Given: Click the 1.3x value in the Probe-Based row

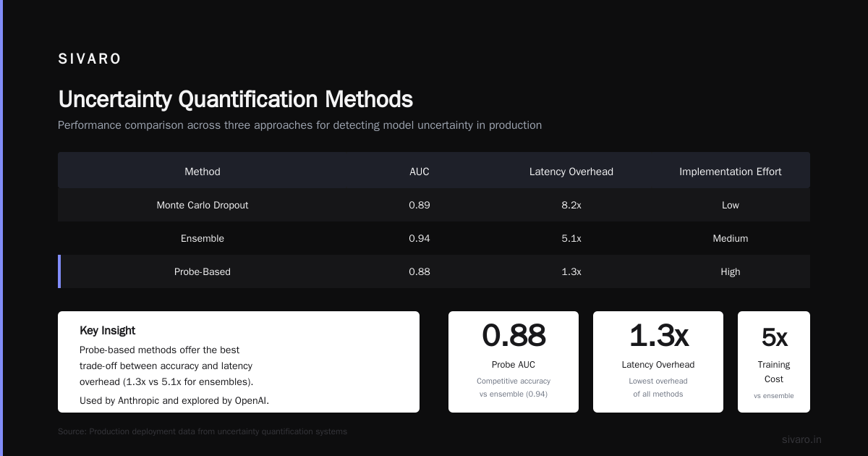Looking at the screenshot, I should pos(571,271).
